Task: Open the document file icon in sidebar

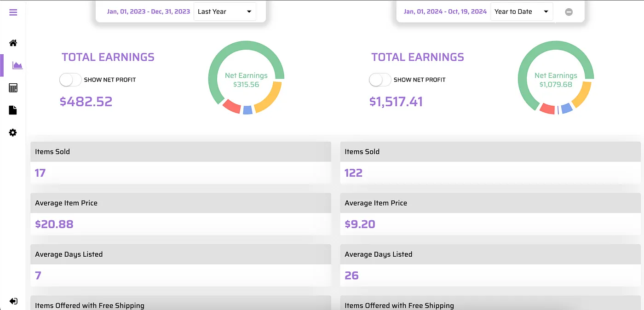Action: [x=13, y=110]
